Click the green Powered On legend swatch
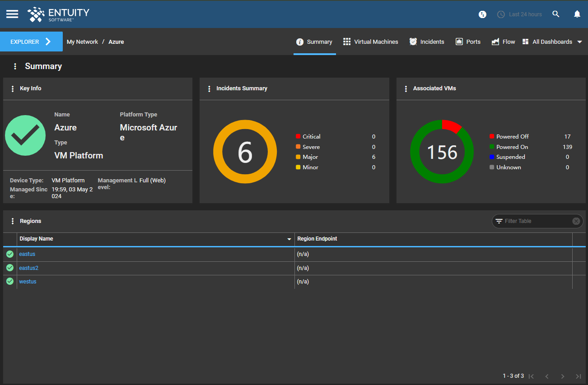This screenshot has height=385, width=588. point(492,147)
